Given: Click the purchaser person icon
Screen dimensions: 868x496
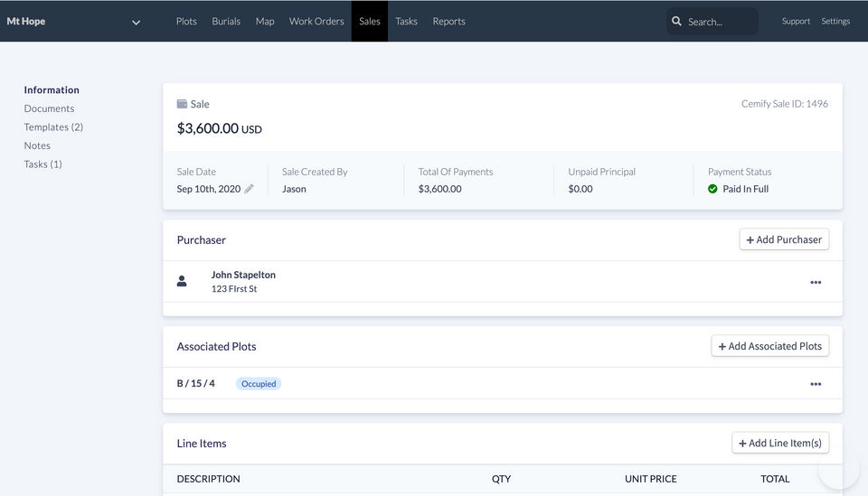Looking at the screenshot, I should (182, 281).
